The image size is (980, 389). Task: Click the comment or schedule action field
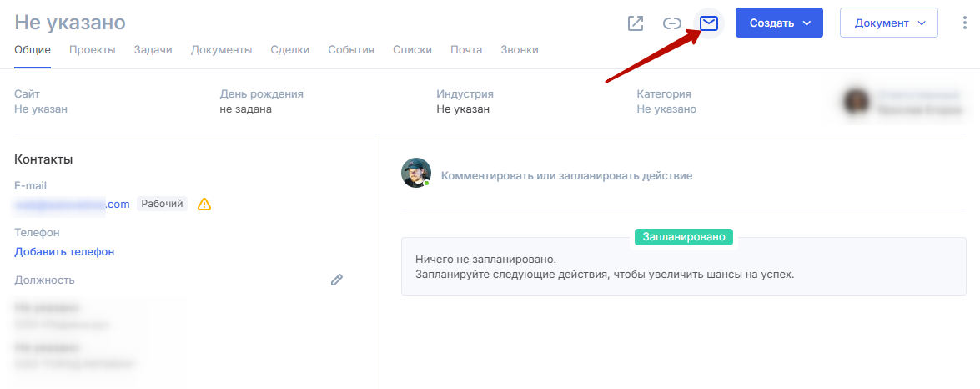pos(566,176)
